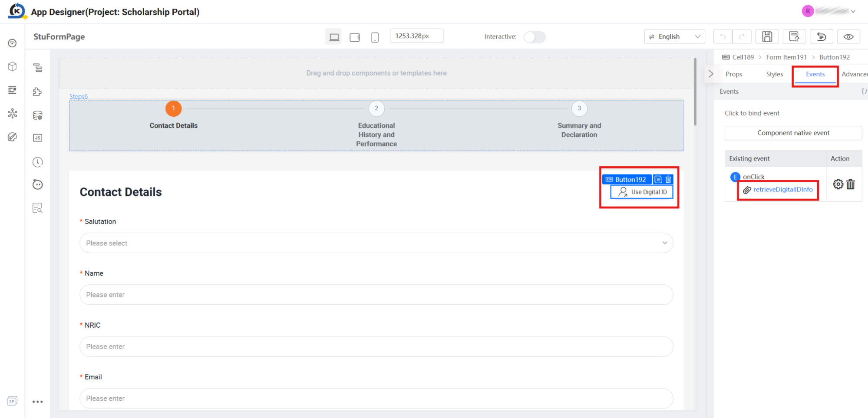Select the tablet viewport icon
This screenshot has width=868, height=418.
click(355, 37)
